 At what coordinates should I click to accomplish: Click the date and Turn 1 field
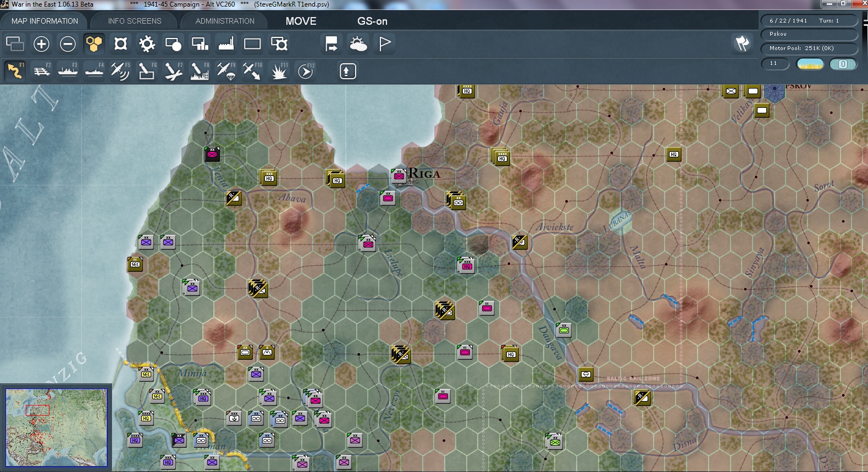pyautogui.click(x=809, y=21)
